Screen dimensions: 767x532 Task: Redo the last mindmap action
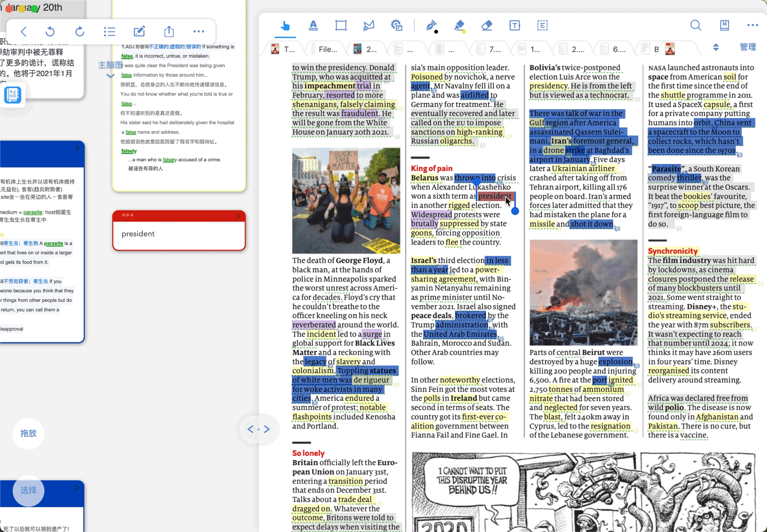click(80, 31)
